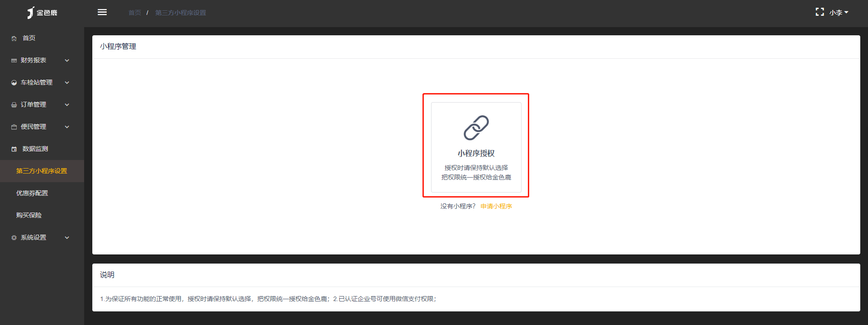Expand the 车检站管理 chevron
The width and height of the screenshot is (868, 325).
[x=67, y=82]
